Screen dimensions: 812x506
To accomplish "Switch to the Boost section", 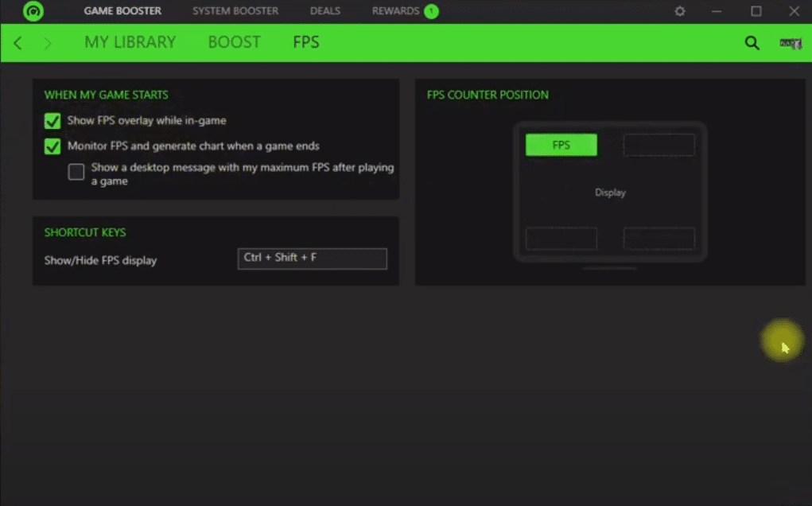I will (234, 42).
